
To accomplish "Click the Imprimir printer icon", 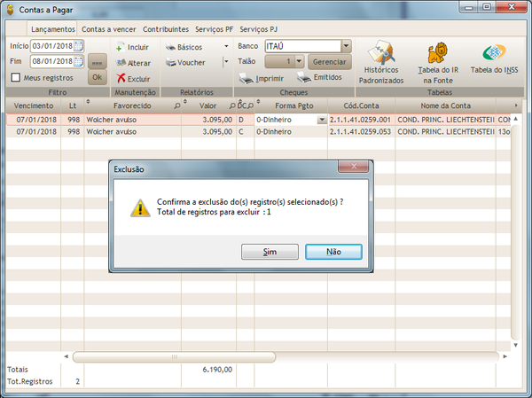I will 246,78.
